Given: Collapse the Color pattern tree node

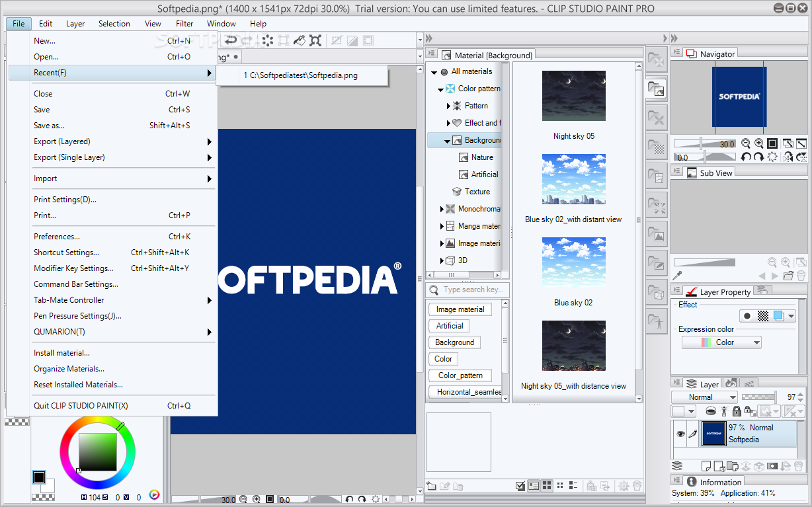Looking at the screenshot, I should click(441, 89).
